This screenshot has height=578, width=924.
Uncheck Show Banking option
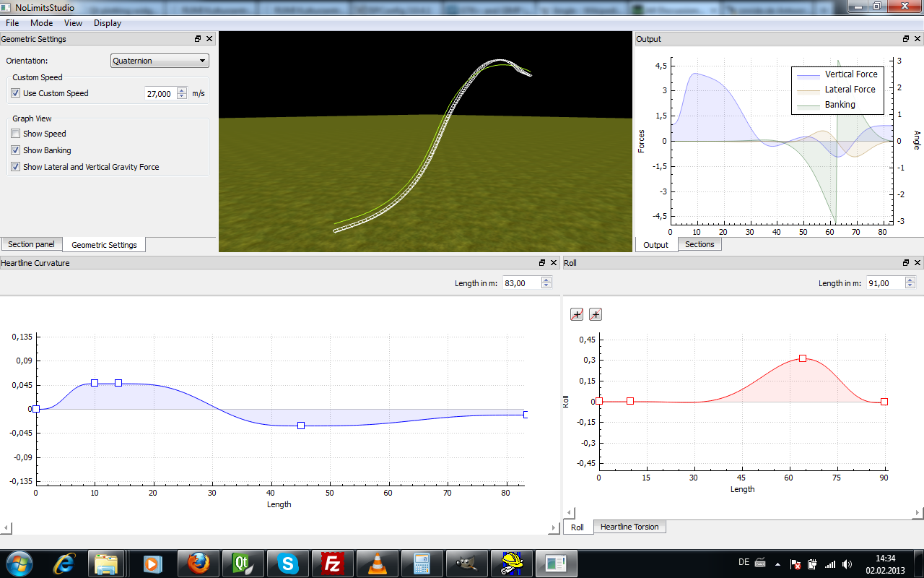16,150
